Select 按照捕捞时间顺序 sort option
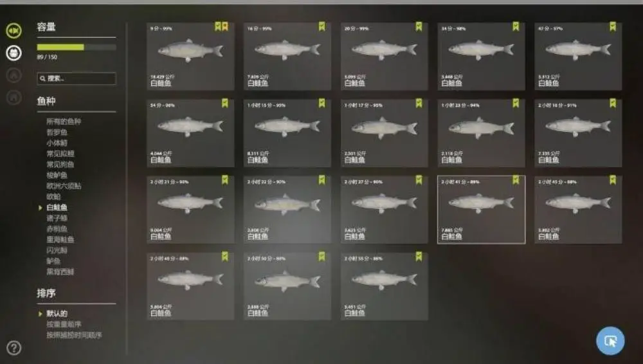 point(74,335)
